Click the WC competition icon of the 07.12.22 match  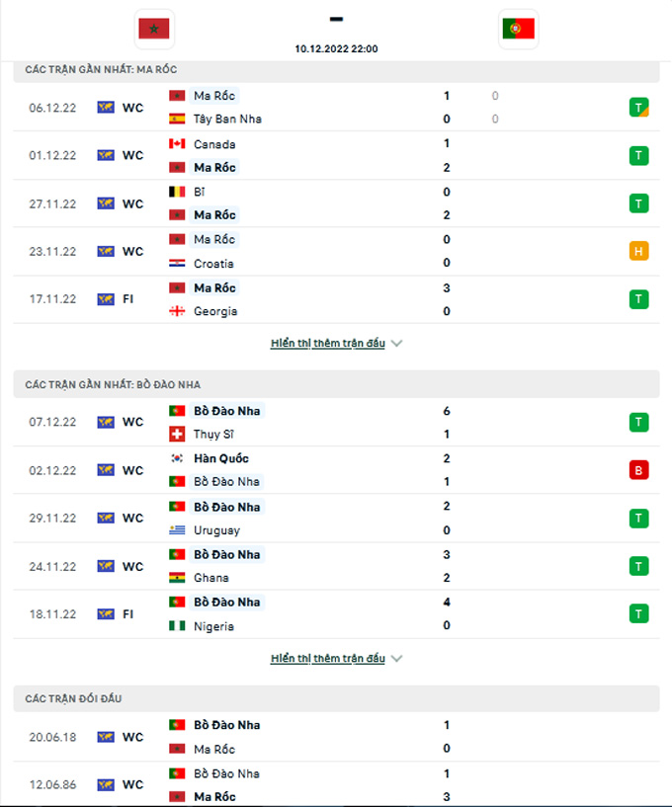pyautogui.click(x=106, y=422)
